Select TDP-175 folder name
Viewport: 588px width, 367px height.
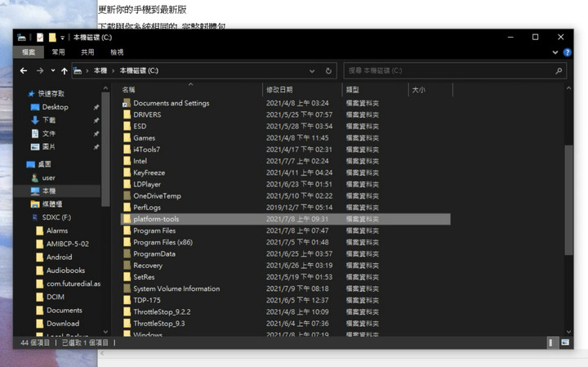(147, 300)
